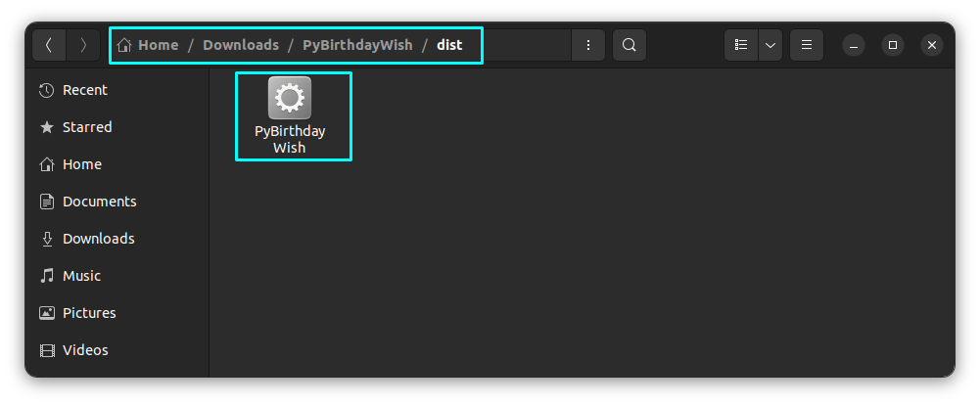This screenshot has height=405, width=980.
Task: Navigate to Downloads in the path bar
Action: pyautogui.click(x=241, y=45)
